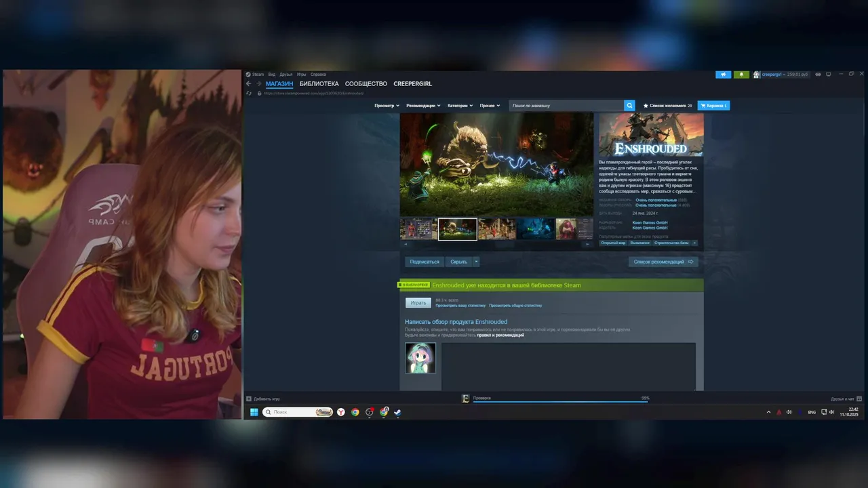The width and height of the screenshot is (868, 488).
Task: Expand the Рекомендации dropdown
Action: [x=423, y=106]
